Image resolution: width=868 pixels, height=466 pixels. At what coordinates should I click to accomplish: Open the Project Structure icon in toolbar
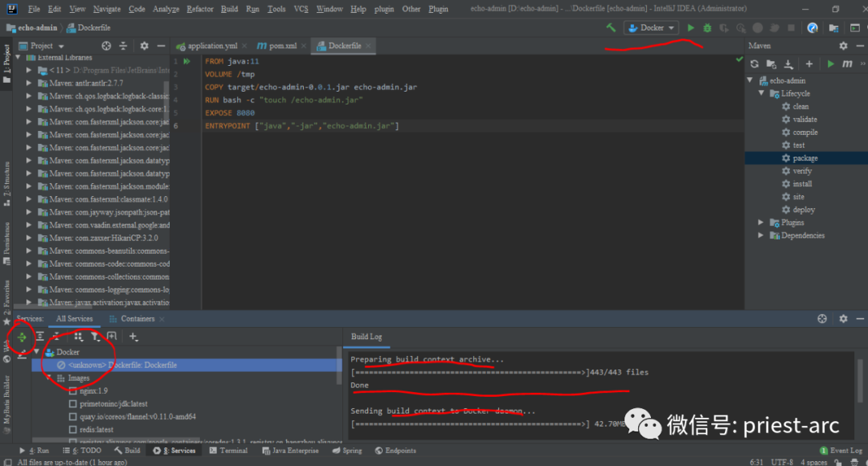click(833, 27)
